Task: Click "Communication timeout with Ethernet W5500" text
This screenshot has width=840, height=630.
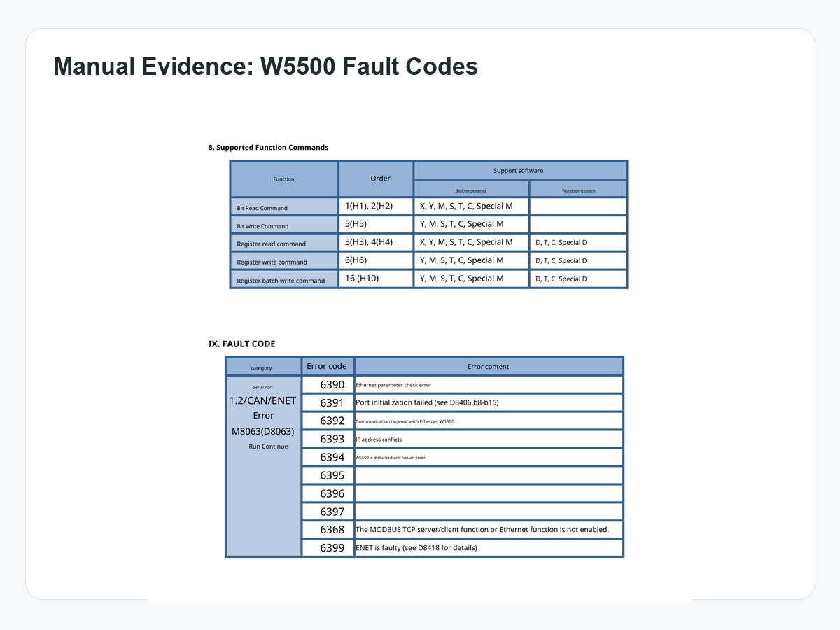Action: (405, 421)
